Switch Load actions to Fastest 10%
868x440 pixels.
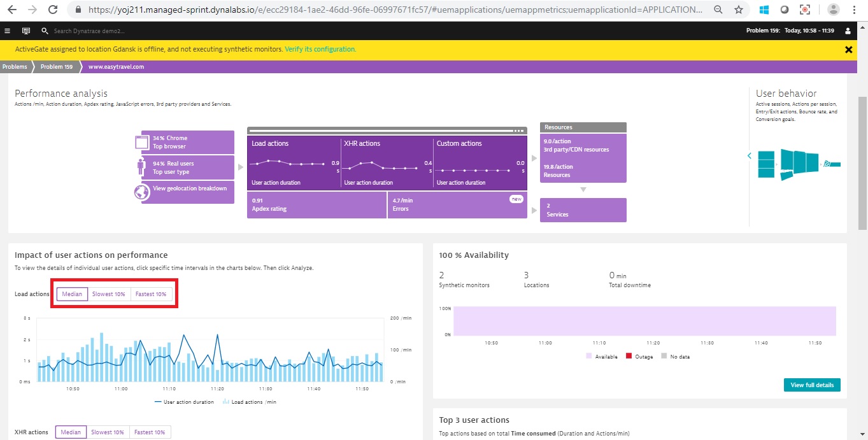[x=151, y=294]
